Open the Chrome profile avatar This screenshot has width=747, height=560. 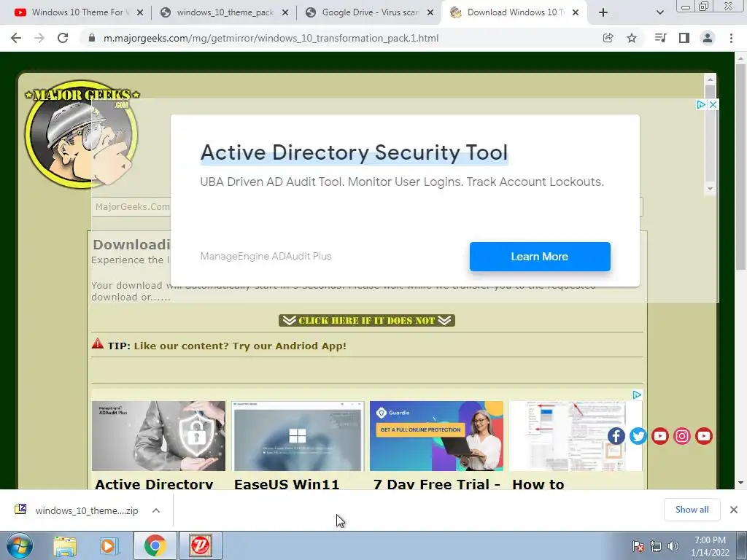point(708,38)
